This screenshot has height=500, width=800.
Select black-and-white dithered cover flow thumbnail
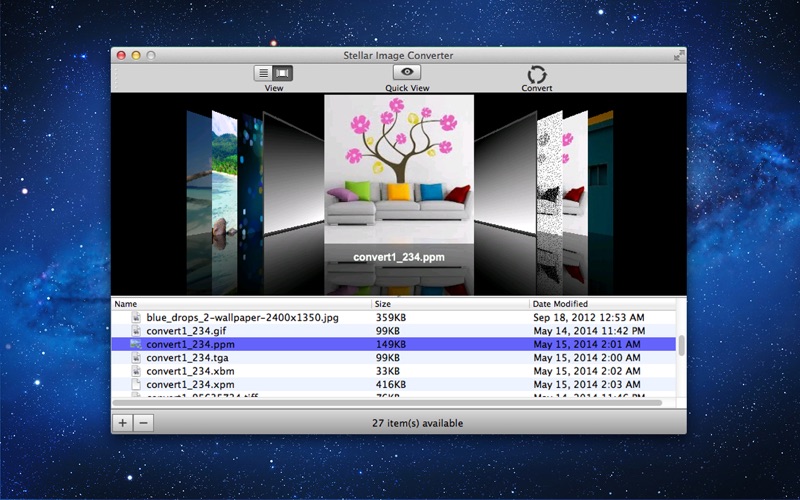549,173
